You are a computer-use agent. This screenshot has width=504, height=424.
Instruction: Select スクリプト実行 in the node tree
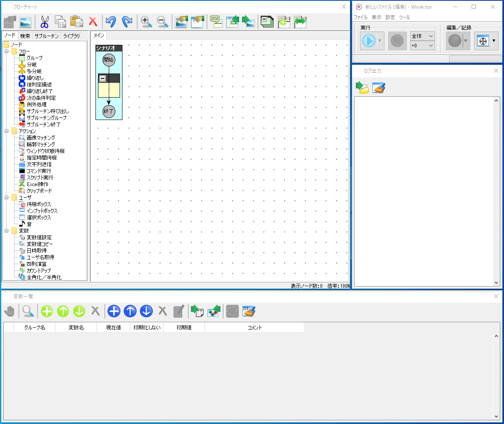[x=40, y=178]
